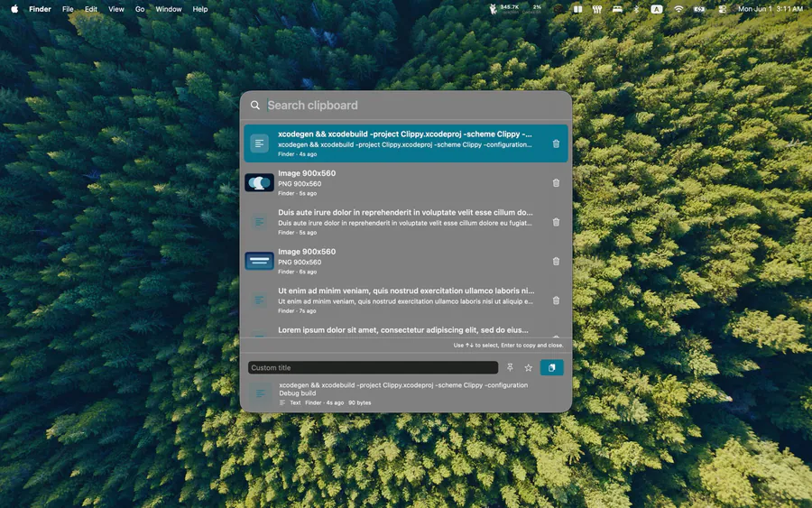
Task: Delete the Ut enim ad minim entry
Action: click(556, 300)
